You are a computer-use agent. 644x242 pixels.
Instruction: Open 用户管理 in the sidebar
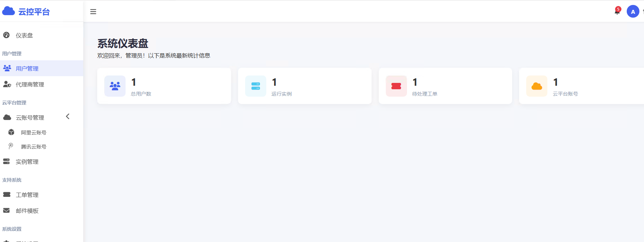tap(27, 68)
